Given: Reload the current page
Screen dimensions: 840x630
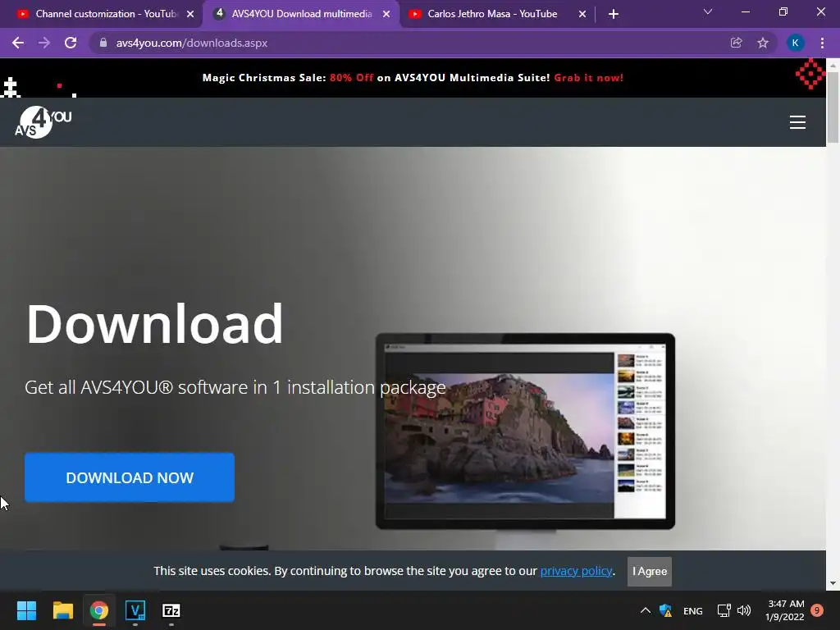Looking at the screenshot, I should click(71, 43).
